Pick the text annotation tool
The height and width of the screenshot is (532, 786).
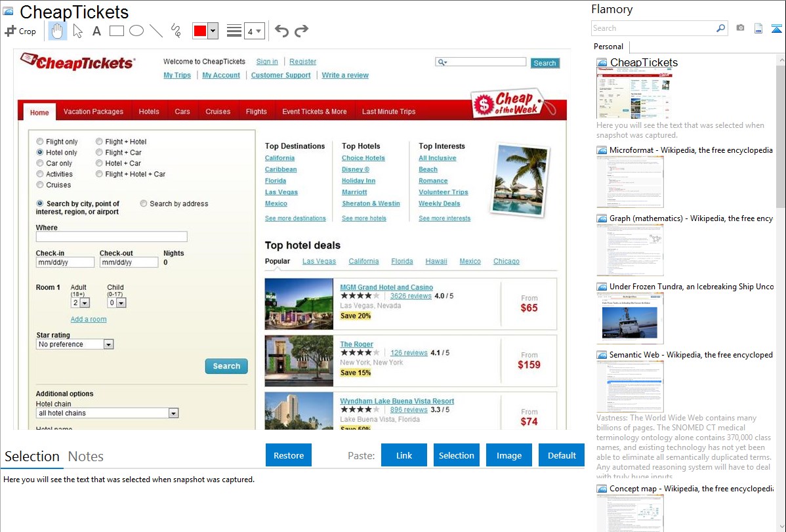[96, 31]
